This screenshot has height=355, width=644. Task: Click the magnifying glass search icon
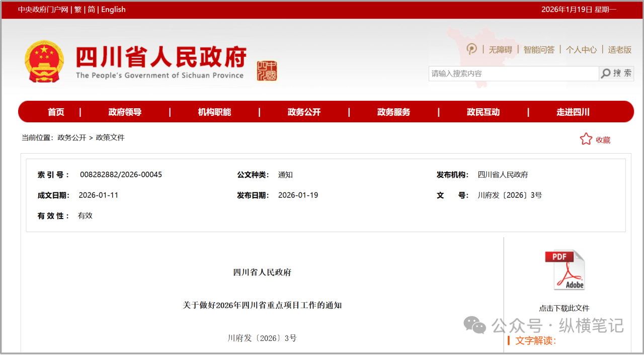606,74
